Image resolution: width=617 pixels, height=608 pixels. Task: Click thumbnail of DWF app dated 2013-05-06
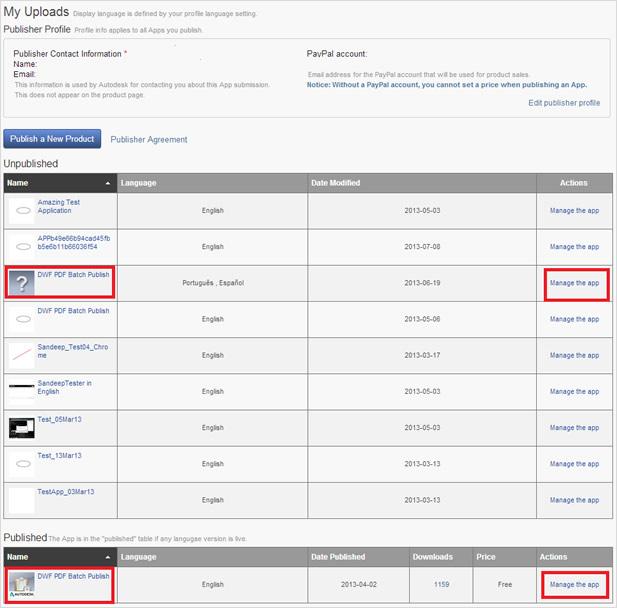22,319
